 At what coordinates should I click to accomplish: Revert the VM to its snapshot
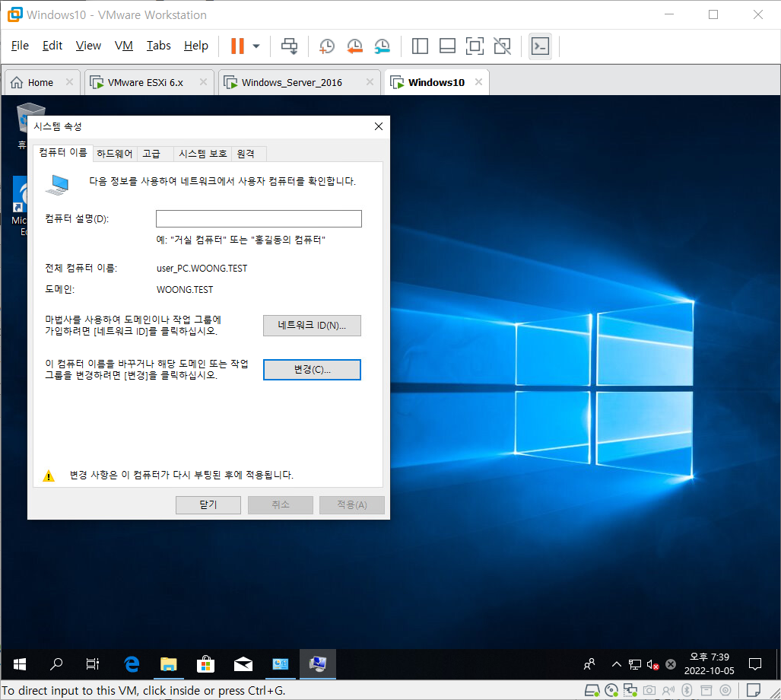[x=354, y=46]
